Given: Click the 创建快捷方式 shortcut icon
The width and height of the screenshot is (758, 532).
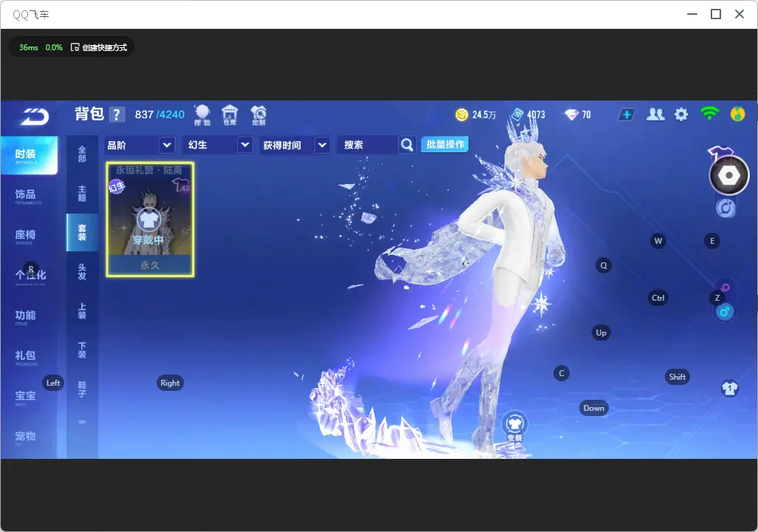Looking at the screenshot, I should (x=75, y=47).
